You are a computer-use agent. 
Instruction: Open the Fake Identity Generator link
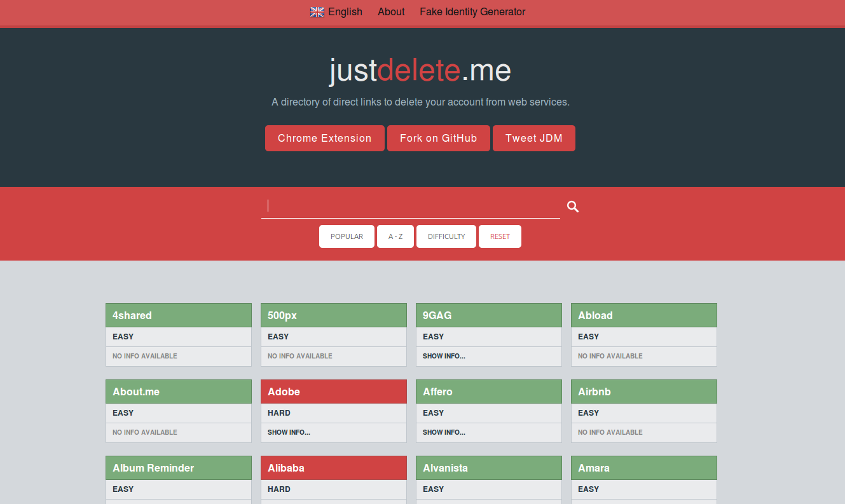coord(472,12)
